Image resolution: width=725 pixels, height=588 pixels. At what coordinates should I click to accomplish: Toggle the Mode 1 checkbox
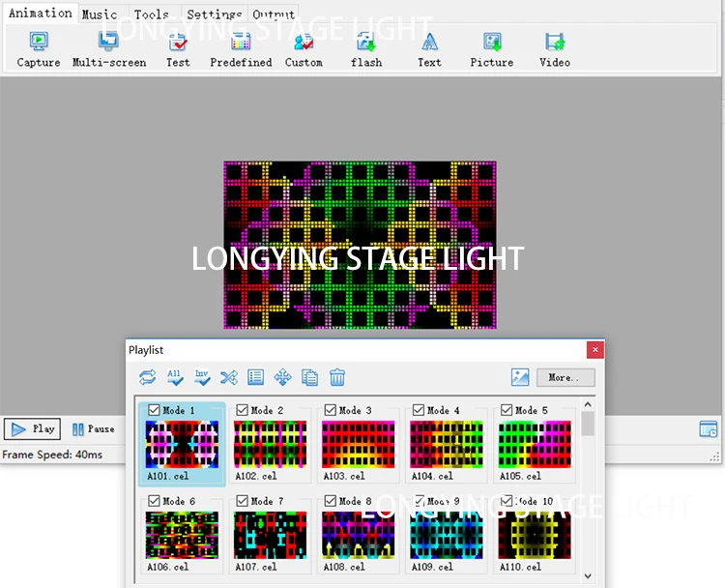tap(154, 410)
